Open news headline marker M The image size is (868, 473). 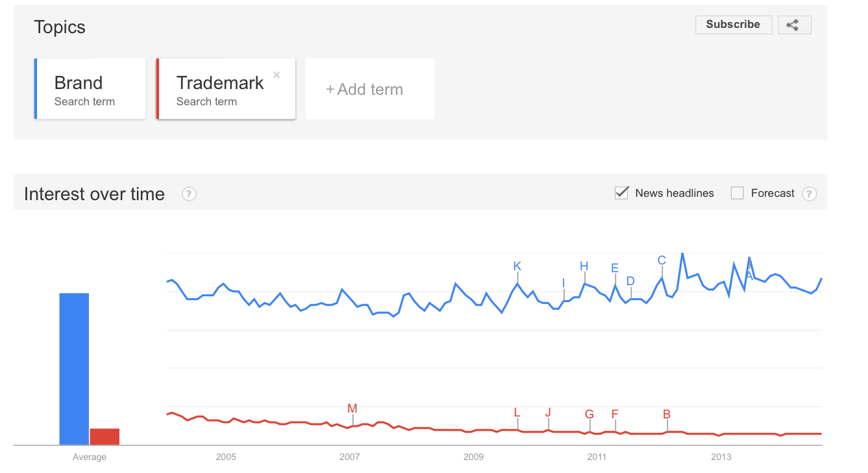coord(353,409)
